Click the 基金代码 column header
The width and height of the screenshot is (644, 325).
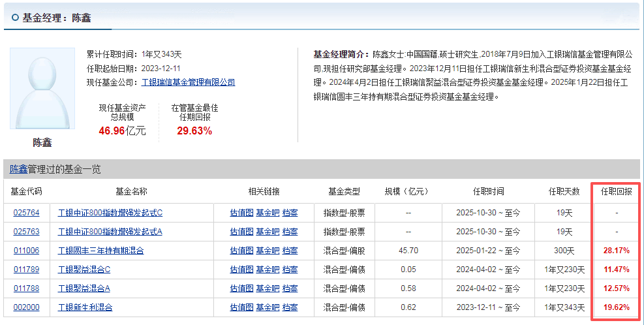(26, 191)
